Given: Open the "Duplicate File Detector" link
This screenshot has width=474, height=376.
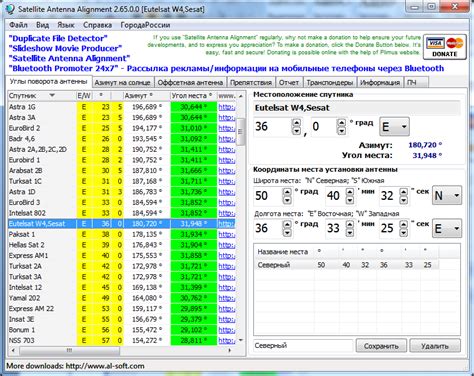Looking at the screenshot, I should pyautogui.click(x=58, y=38).
